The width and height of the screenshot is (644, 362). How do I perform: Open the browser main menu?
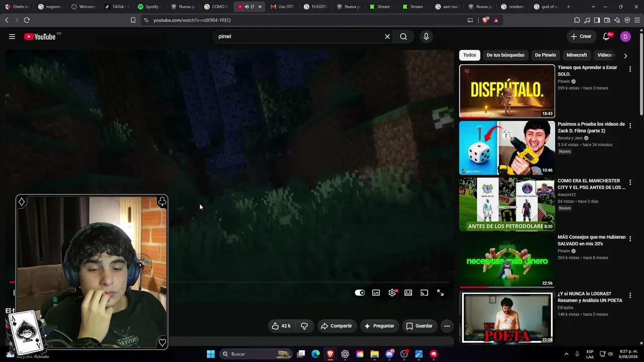[x=637, y=20]
